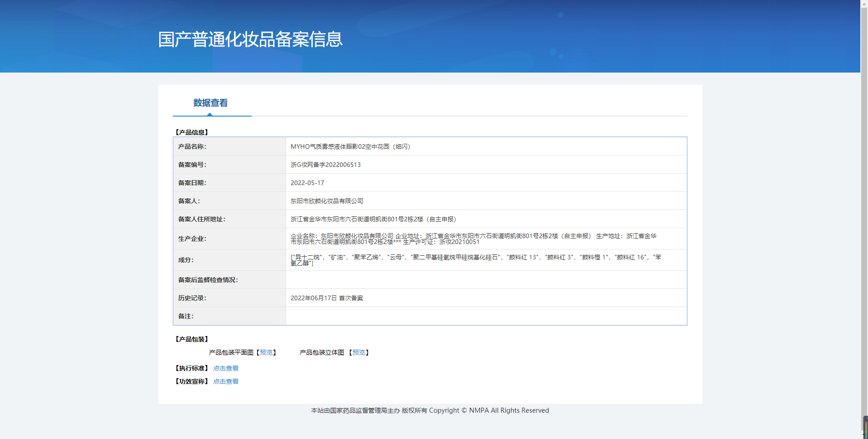
Task: Click the 国产普通化妆品备案信息 page title
Action: 250,39
